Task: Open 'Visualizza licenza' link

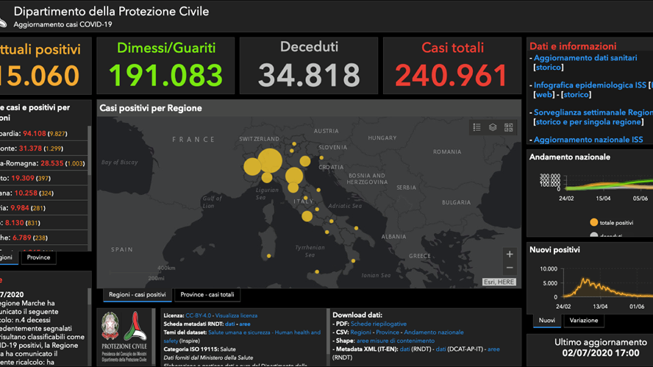Action: point(236,316)
